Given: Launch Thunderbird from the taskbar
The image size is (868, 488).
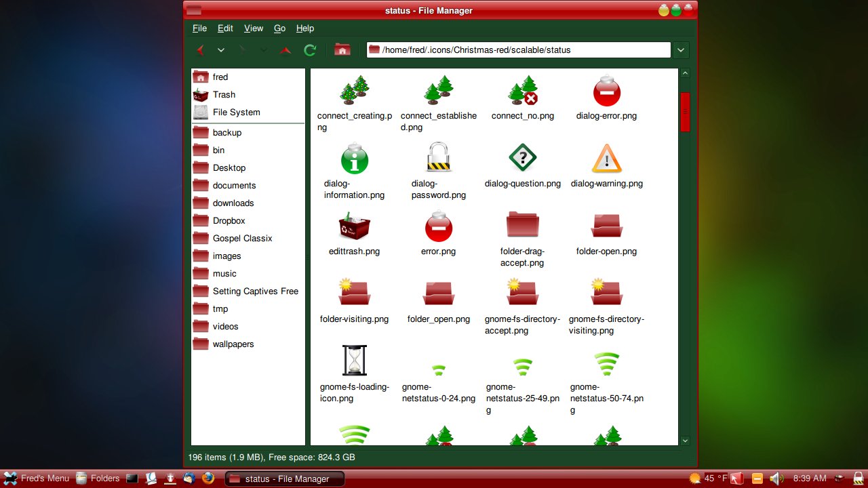Looking at the screenshot, I should tap(189, 478).
